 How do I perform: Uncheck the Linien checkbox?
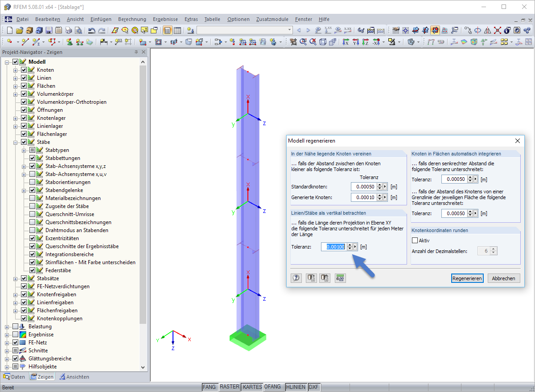point(24,78)
